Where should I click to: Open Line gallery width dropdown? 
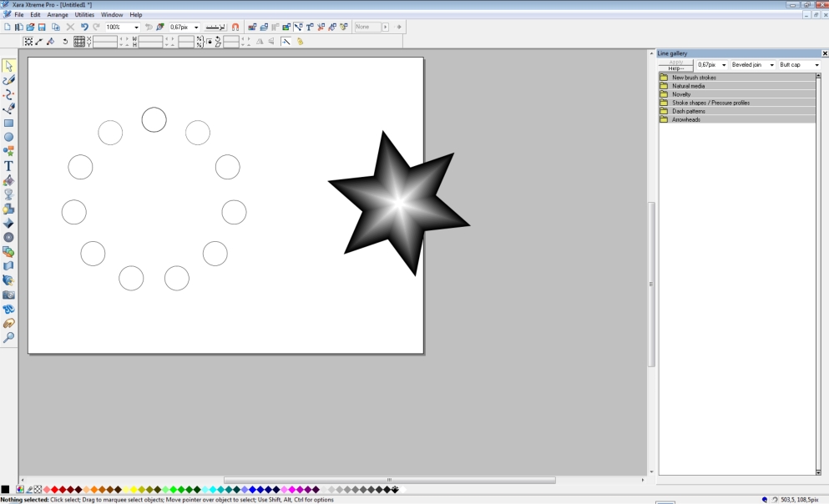(724, 65)
